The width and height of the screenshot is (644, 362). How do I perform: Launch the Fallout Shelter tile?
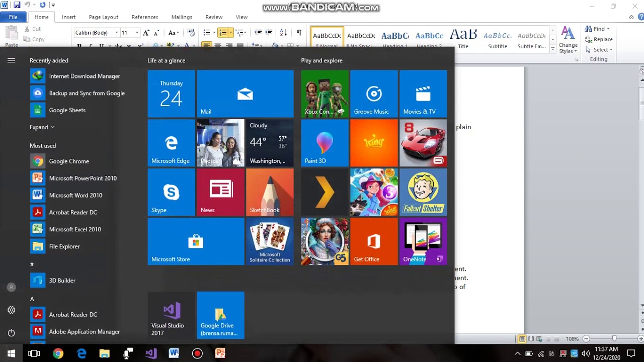coord(423,192)
